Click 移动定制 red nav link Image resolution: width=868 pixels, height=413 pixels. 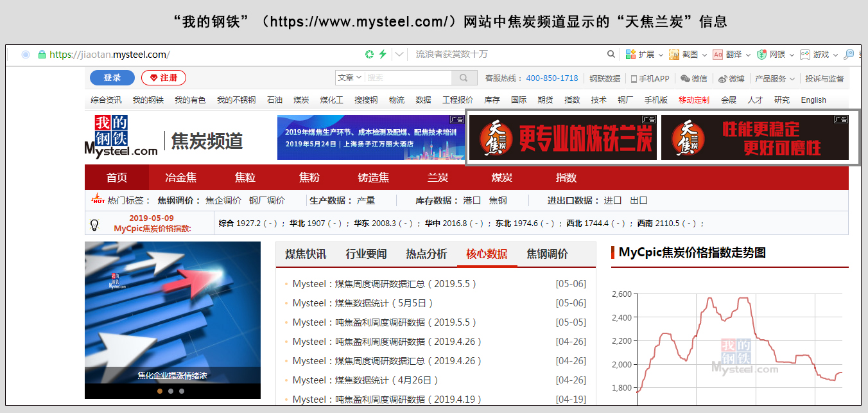[x=694, y=100]
